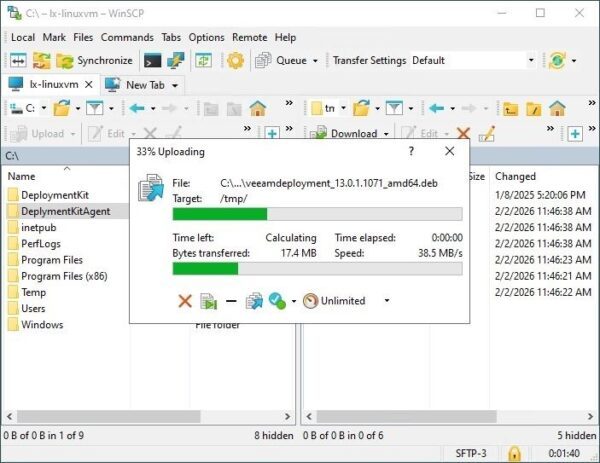Expand the once-done action dropdown arrow

(x=294, y=301)
